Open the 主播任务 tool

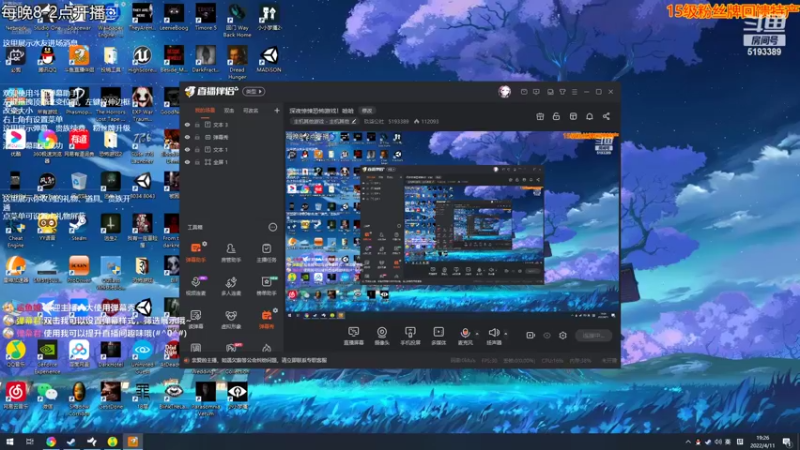[266, 252]
